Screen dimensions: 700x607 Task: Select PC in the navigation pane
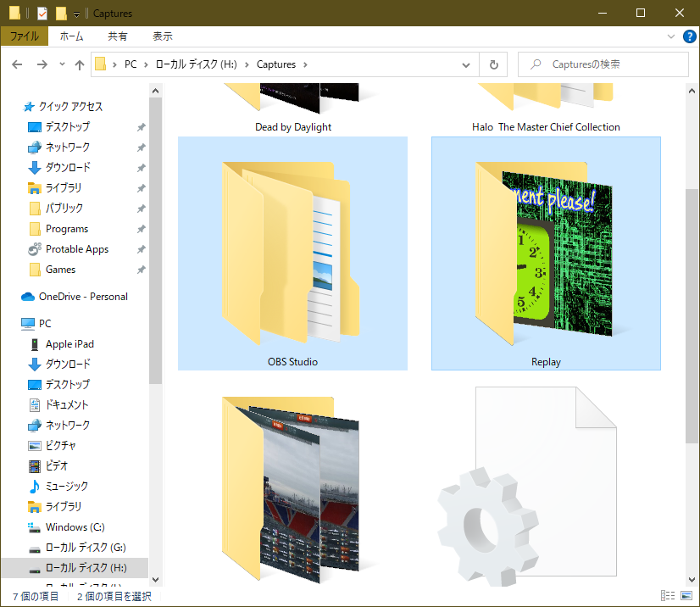pyautogui.click(x=45, y=323)
